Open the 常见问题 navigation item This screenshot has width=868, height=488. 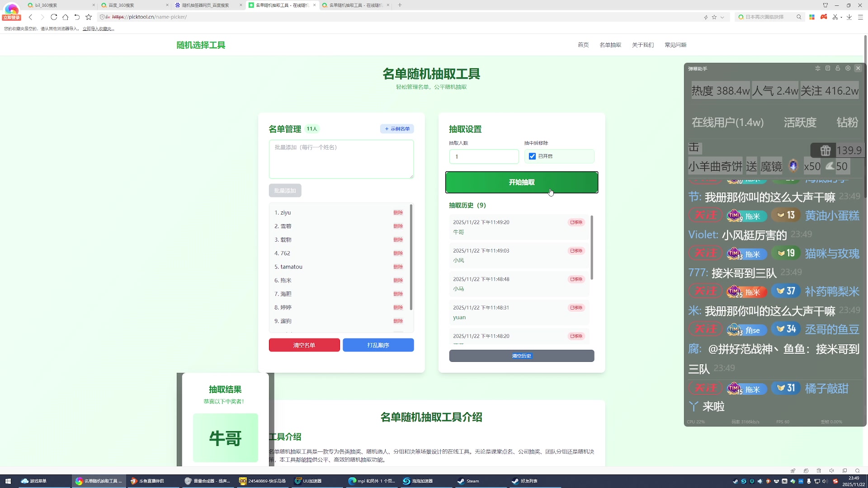pos(675,45)
